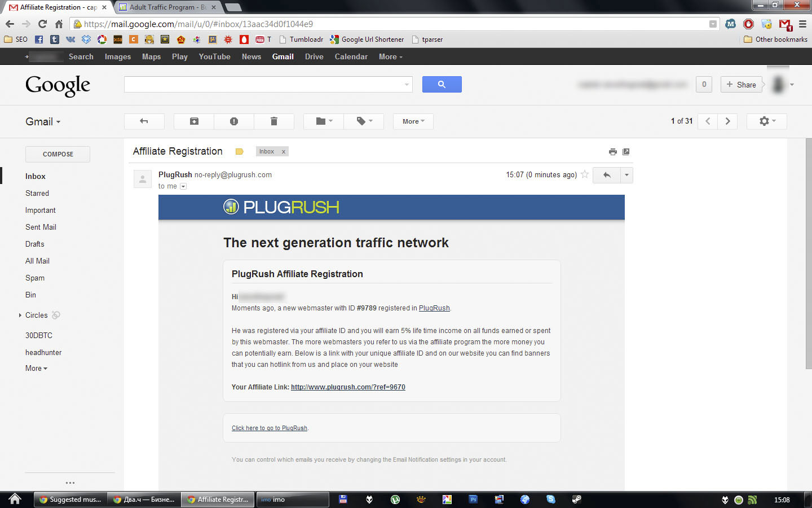
Task: Switch to Adult Traffic Program browser tab
Action: (x=167, y=7)
